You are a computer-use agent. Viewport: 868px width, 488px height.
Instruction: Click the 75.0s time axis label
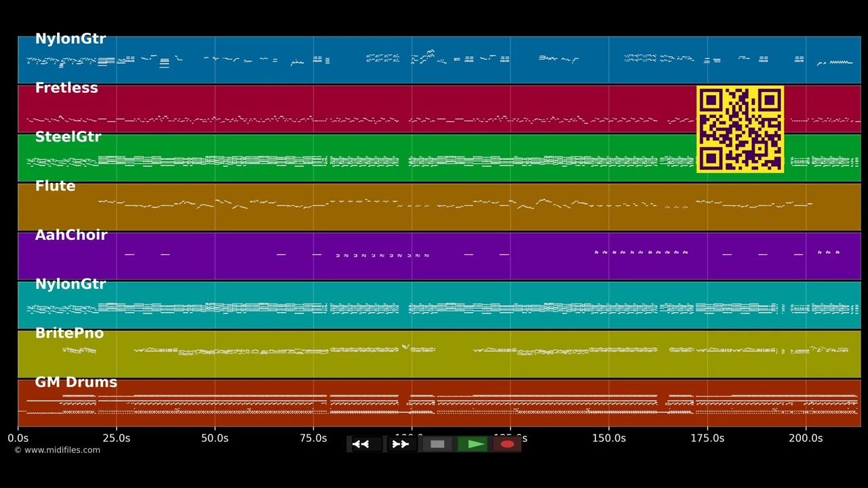(313, 439)
